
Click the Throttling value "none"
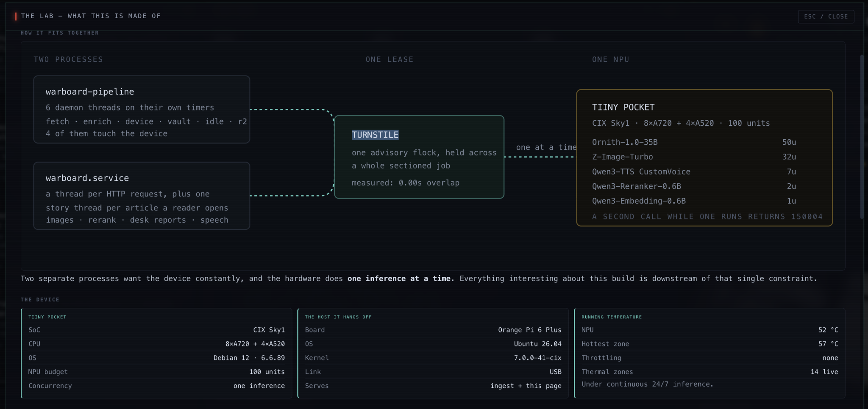(x=830, y=358)
